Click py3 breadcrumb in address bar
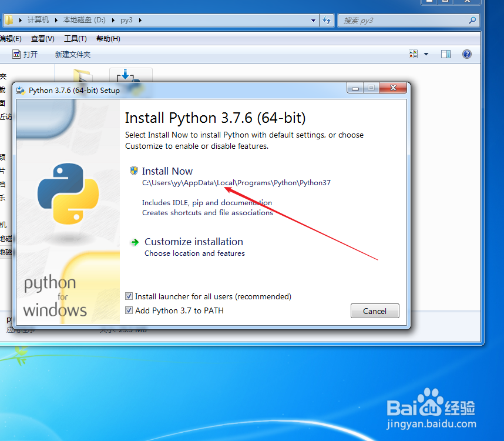Viewport: 504px width, 441px height. [x=126, y=20]
